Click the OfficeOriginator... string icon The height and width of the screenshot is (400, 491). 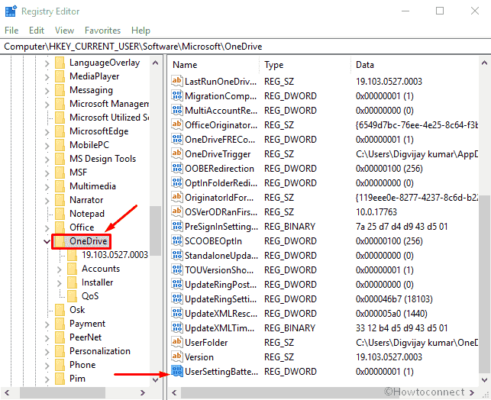point(177,125)
